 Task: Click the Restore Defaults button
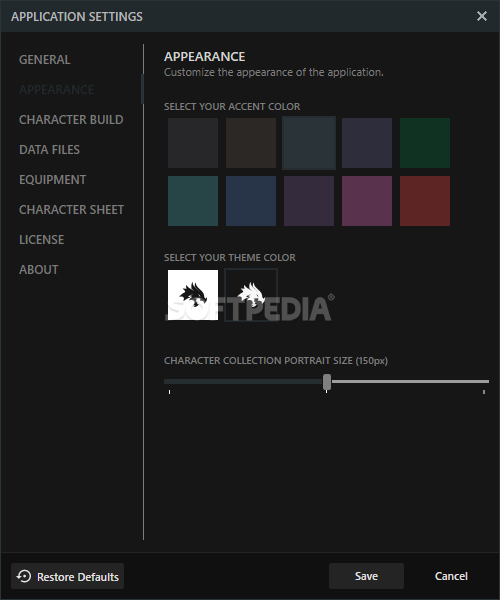click(x=67, y=576)
